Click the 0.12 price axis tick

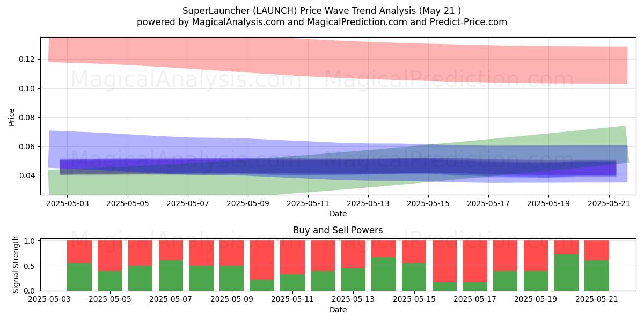click(27, 59)
